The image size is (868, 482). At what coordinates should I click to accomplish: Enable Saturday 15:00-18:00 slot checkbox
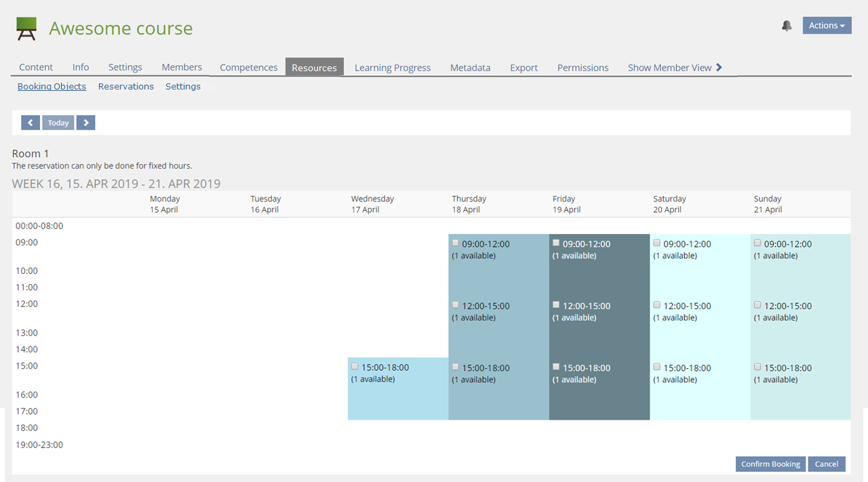tap(656, 367)
